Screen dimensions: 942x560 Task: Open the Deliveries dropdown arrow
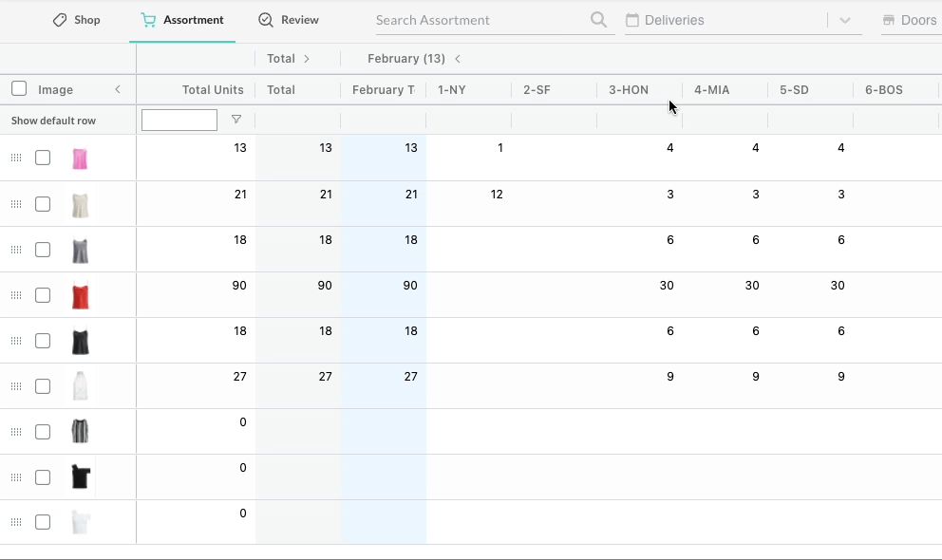(845, 20)
